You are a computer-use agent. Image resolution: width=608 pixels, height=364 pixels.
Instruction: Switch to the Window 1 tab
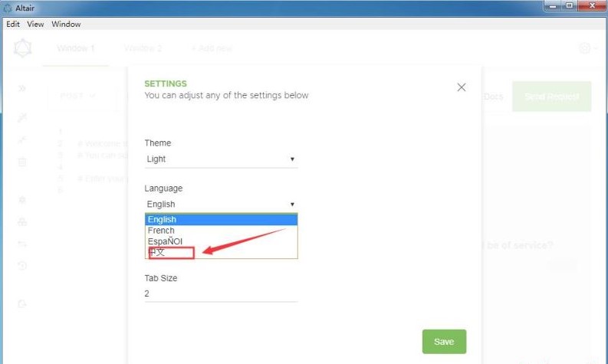(76, 48)
